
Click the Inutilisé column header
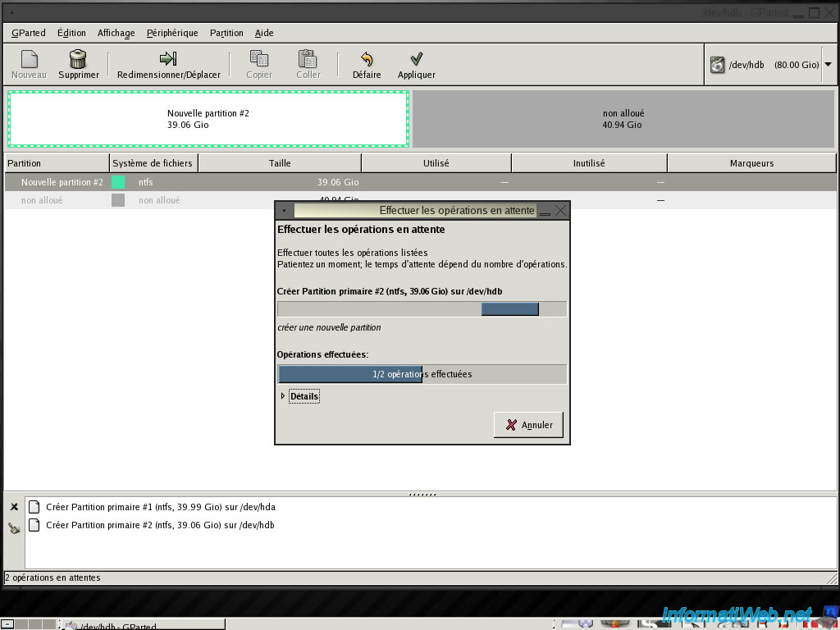[x=589, y=163]
